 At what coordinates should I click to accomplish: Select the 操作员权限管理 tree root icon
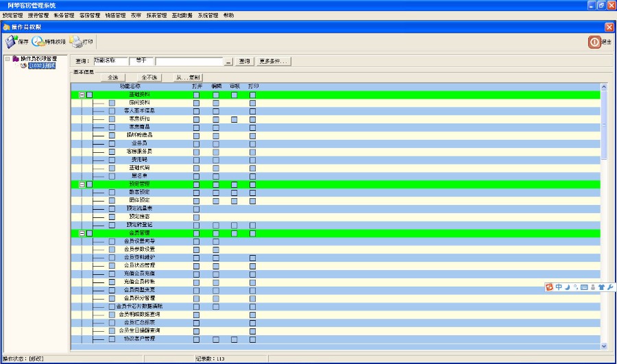pos(16,59)
